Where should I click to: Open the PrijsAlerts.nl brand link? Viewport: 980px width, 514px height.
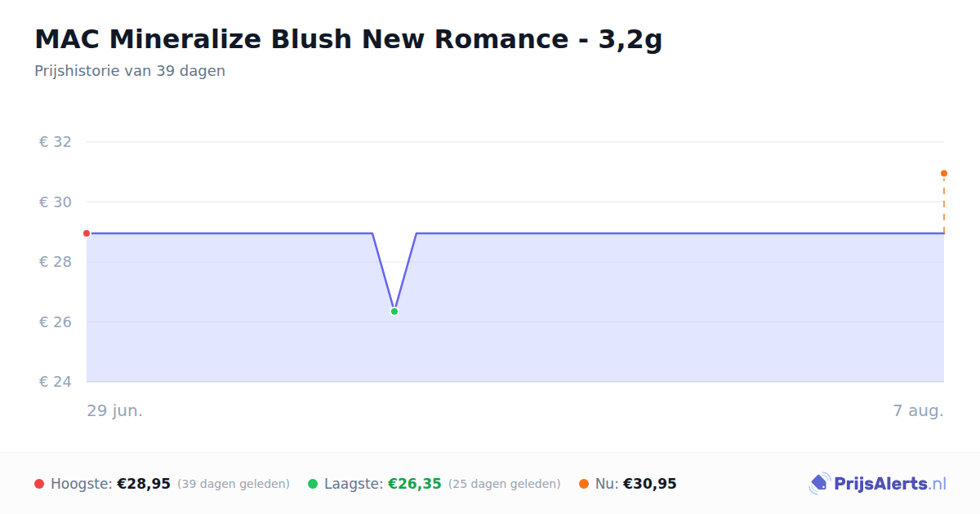pyautogui.click(x=878, y=484)
